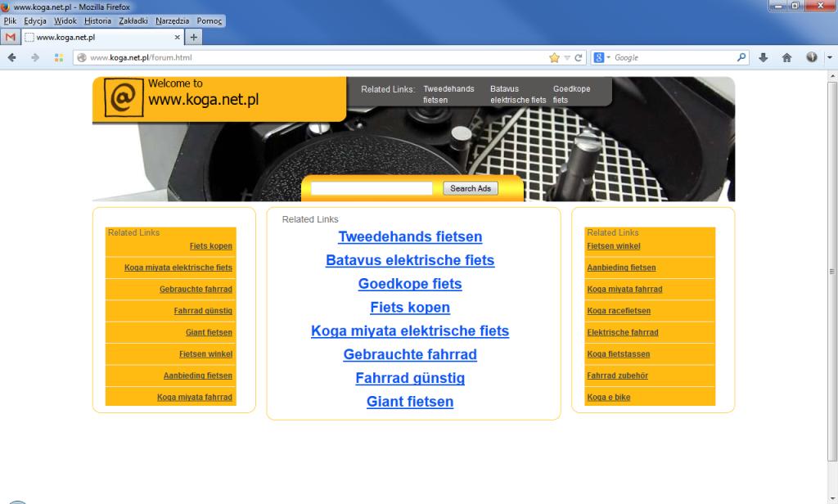Click in the page's ad search text field

[x=372, y=188]
